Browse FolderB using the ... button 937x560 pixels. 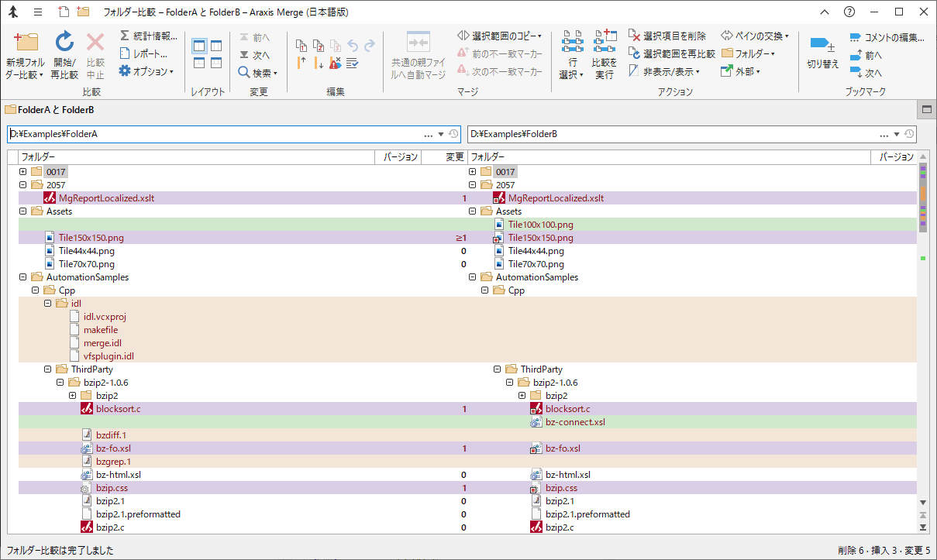[x=884, y=134]
